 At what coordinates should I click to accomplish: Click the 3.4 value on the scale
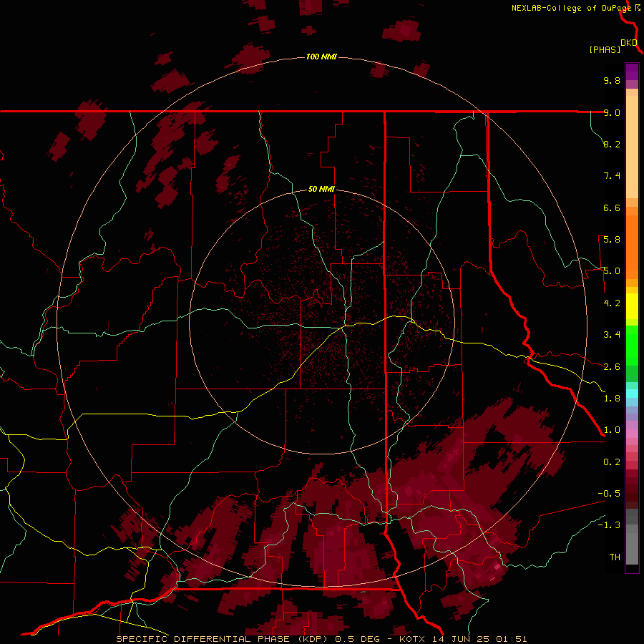pos(612,335)
